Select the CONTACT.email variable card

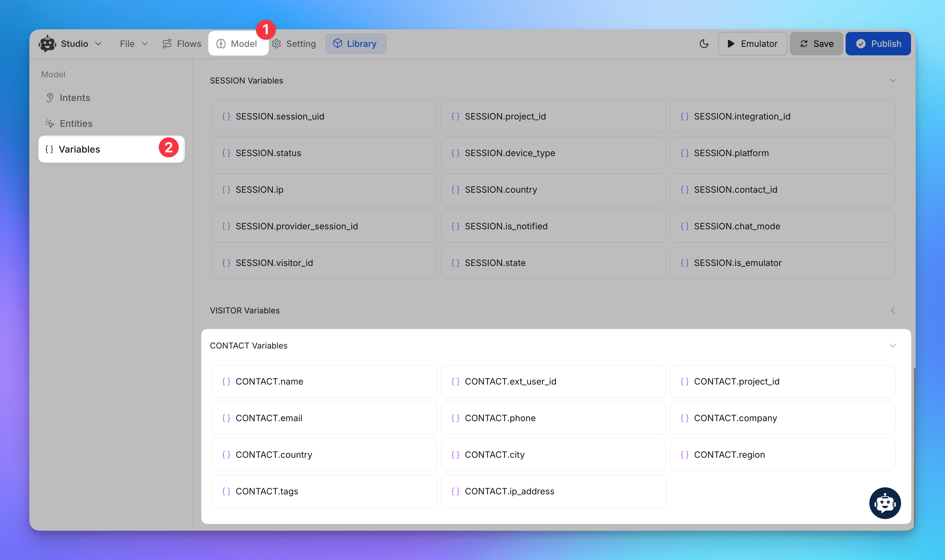coord(324,418)
